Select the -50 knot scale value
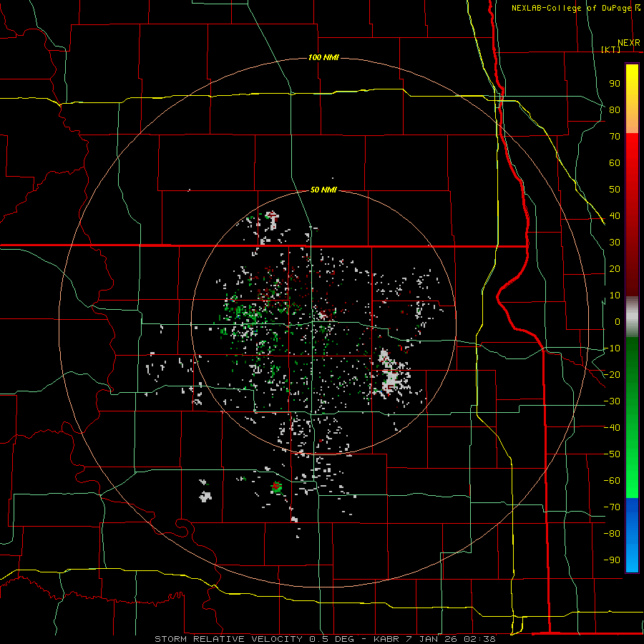The width and height of the screenshot is (644, 644). 612,454
